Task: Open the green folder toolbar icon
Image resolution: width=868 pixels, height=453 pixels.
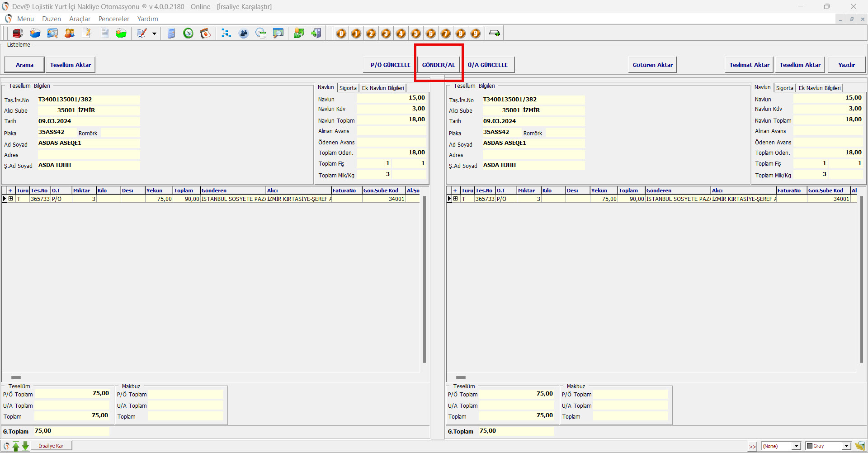Action: [121, 33]
